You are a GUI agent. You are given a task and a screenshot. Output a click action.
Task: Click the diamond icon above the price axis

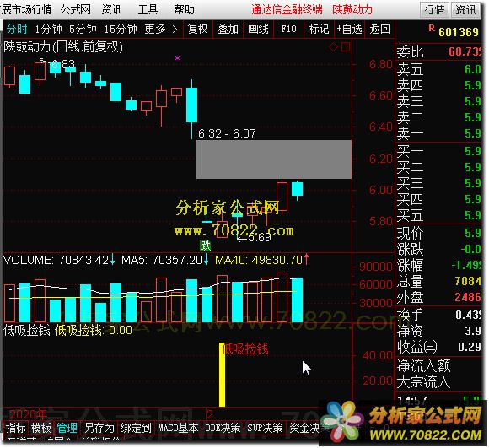(x=333, y=47)
